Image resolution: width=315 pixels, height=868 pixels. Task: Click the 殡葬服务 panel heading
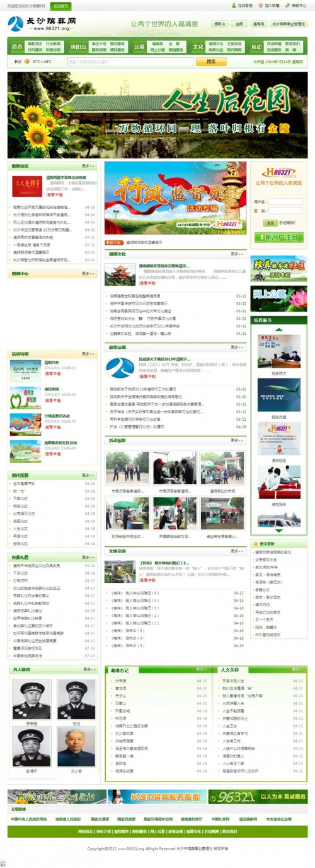click(263, 320)
